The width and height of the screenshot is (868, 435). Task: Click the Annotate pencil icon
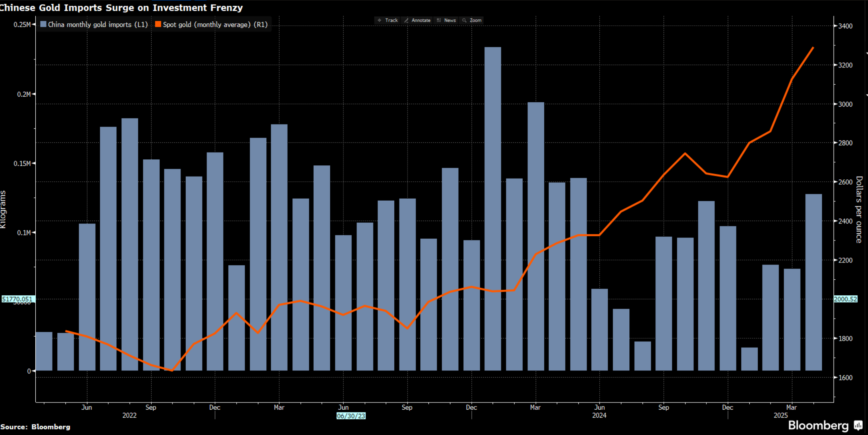tap(406, 20)
